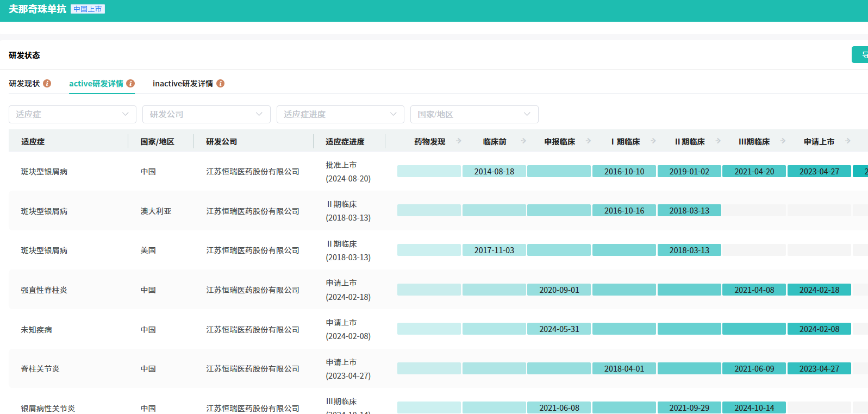Image resolution: width=868 pixels, height=414 pixels.
Task: Click arrow icon after 临床前 column header
Action: click(x=523, y=141)
